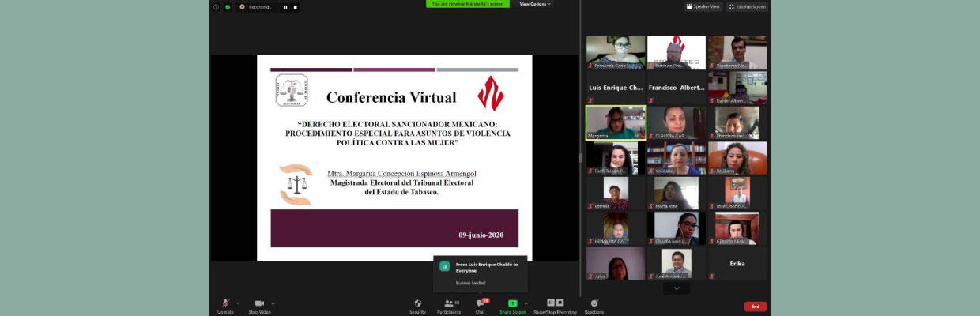Open the Participants panel

pos(448,304)
